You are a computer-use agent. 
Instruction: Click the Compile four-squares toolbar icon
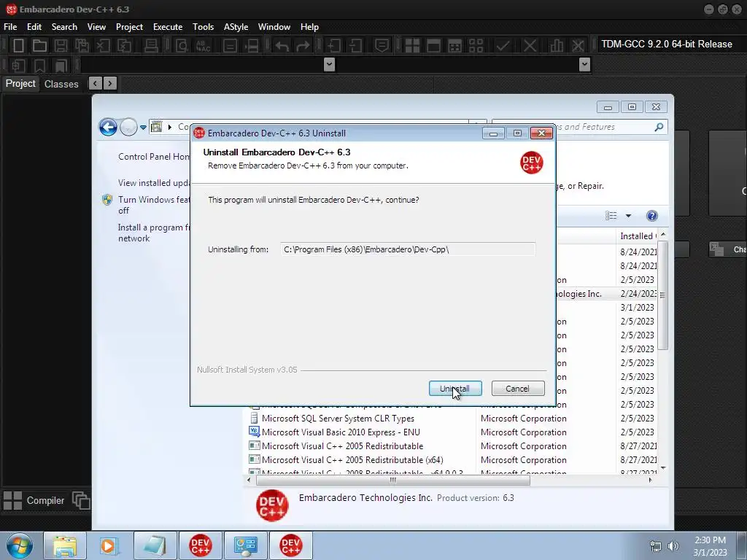tap(412, 46)
